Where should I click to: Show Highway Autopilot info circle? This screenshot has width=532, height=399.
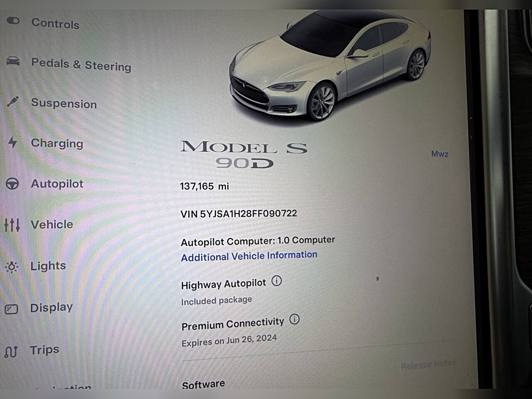tap(277, 281)
